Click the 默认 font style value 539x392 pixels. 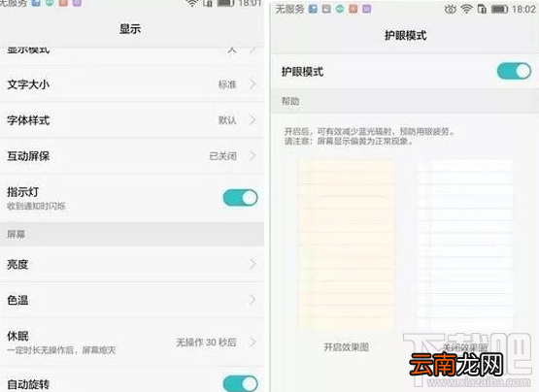227,120
